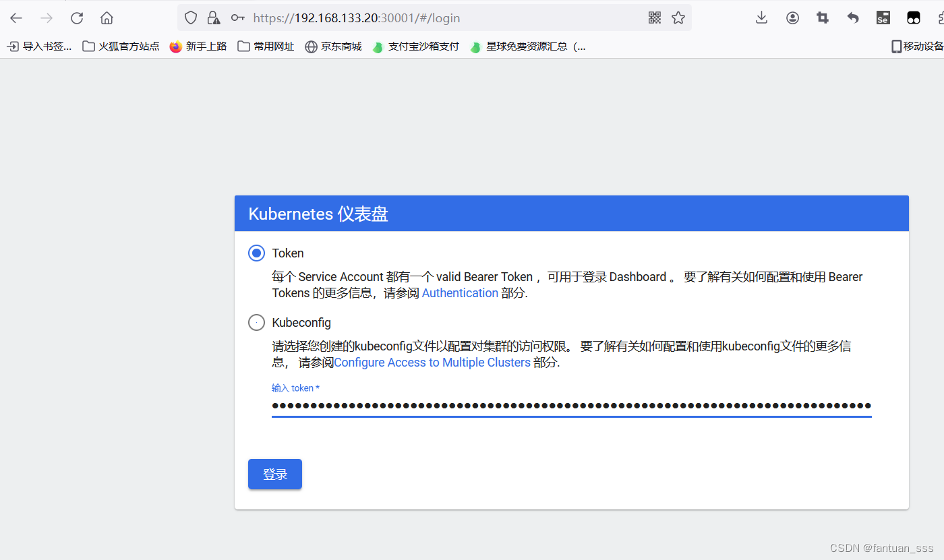Click the address bar URL

357,18
